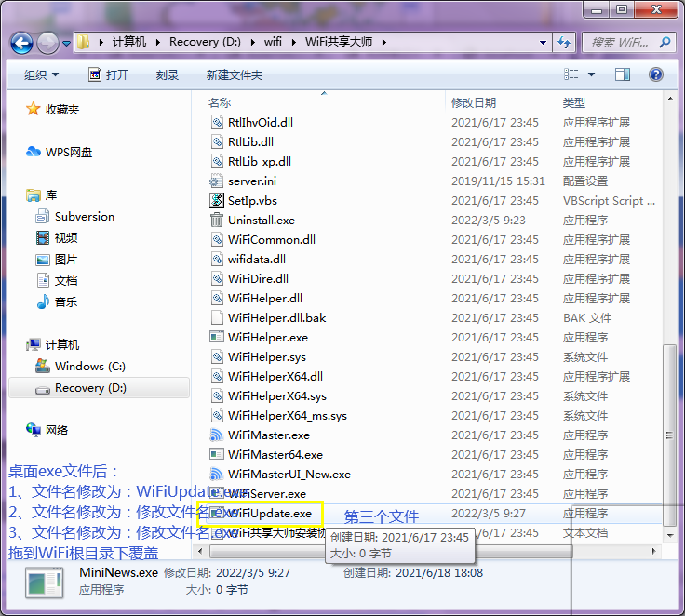Refresh the folder with the refresh icon
This screenshot has width=685, height=616.
(x=564, y=43)
